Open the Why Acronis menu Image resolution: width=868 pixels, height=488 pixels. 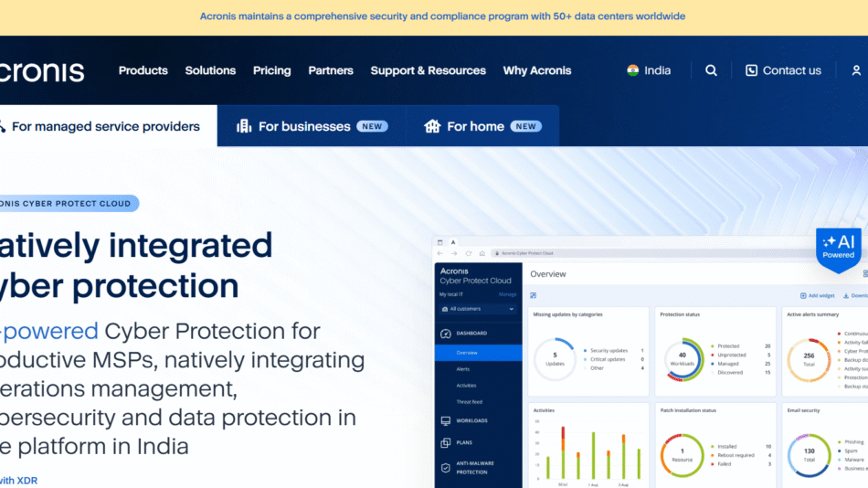537,70
